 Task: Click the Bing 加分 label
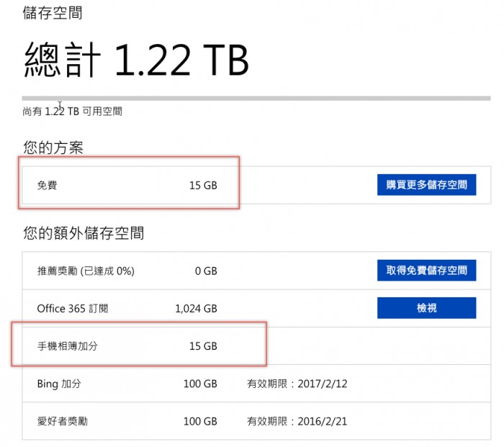point(59,384)
